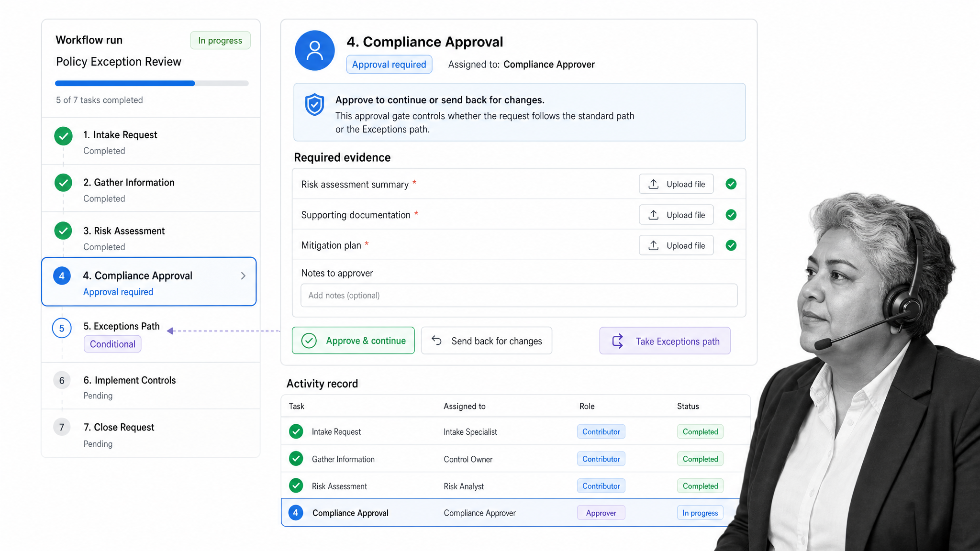980x551 pixels.
Task: Click Control Owner cell in activity record
Action: (468, 459)
